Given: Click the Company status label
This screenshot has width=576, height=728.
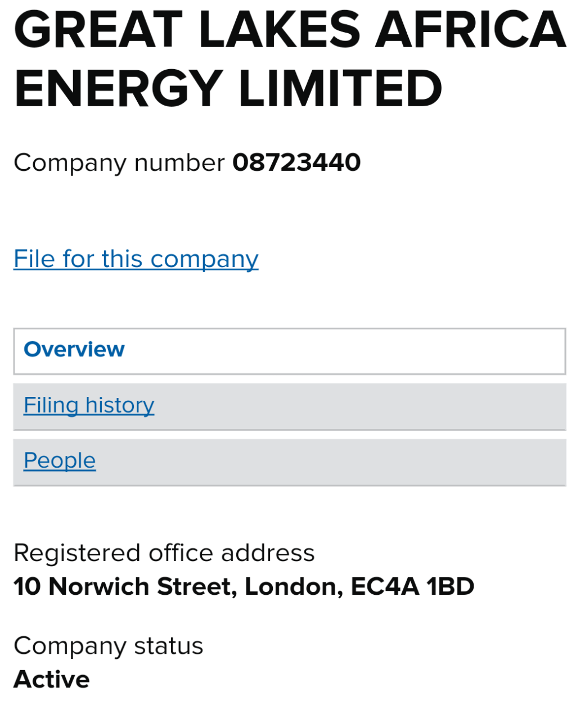Looking at the screenshot, I should click(x=108, y=646).
